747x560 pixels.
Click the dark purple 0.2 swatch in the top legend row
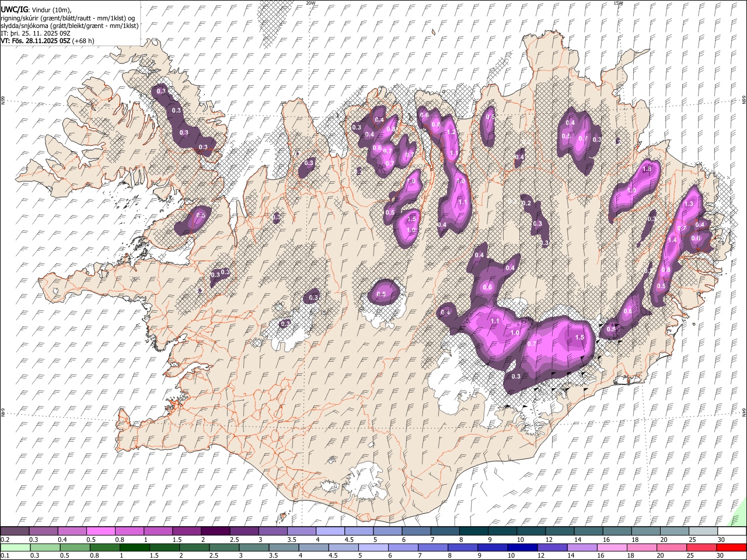[15, 531]
